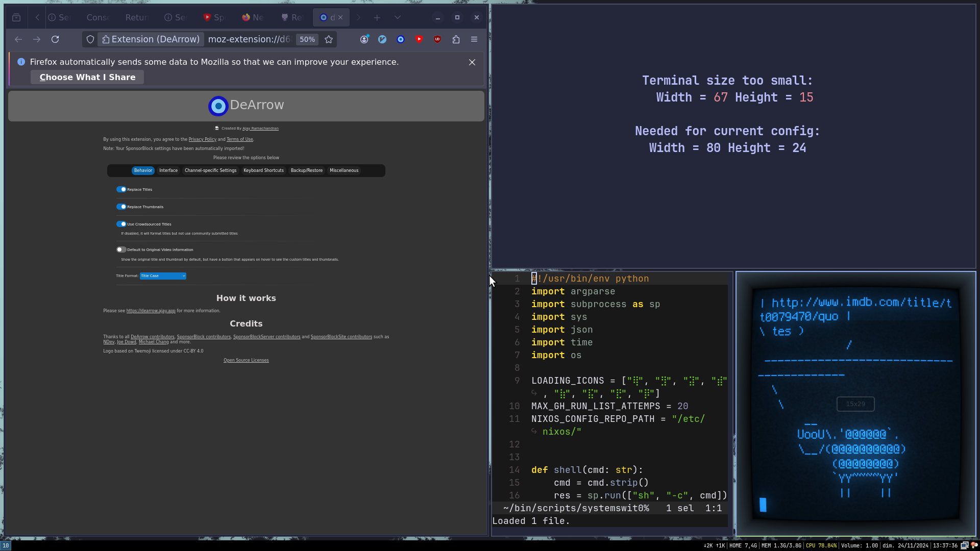Click the network monitors tray icon
The width and height of the screenshot is (980, 551).
(x=964, y=545)
